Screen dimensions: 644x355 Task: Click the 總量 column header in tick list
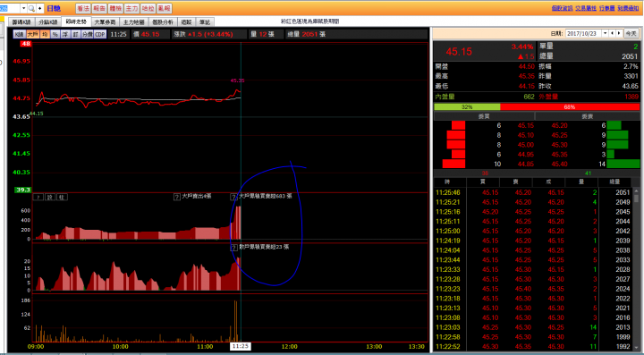click(x=614, y=182)
